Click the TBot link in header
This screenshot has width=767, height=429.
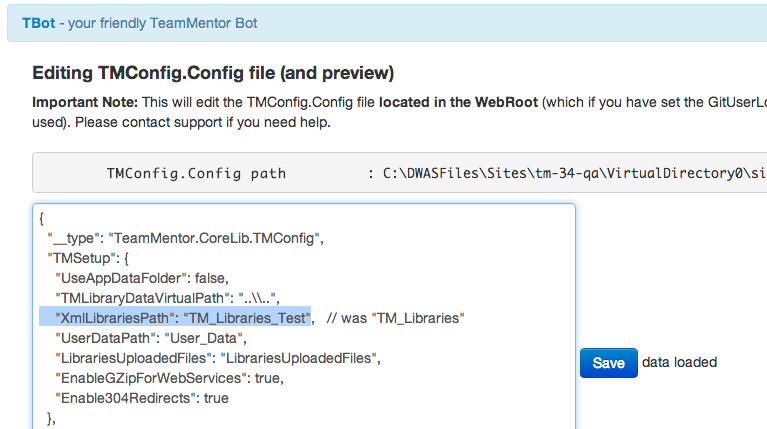38,22
